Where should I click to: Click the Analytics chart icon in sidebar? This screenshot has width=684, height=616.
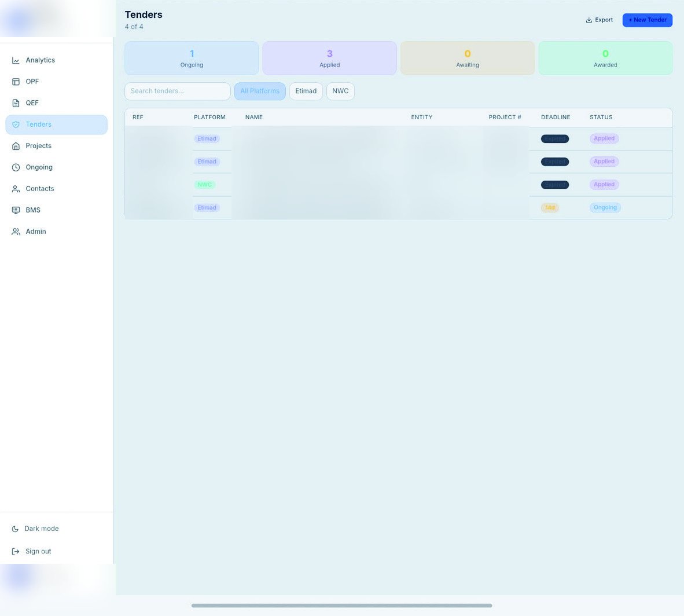16,60
